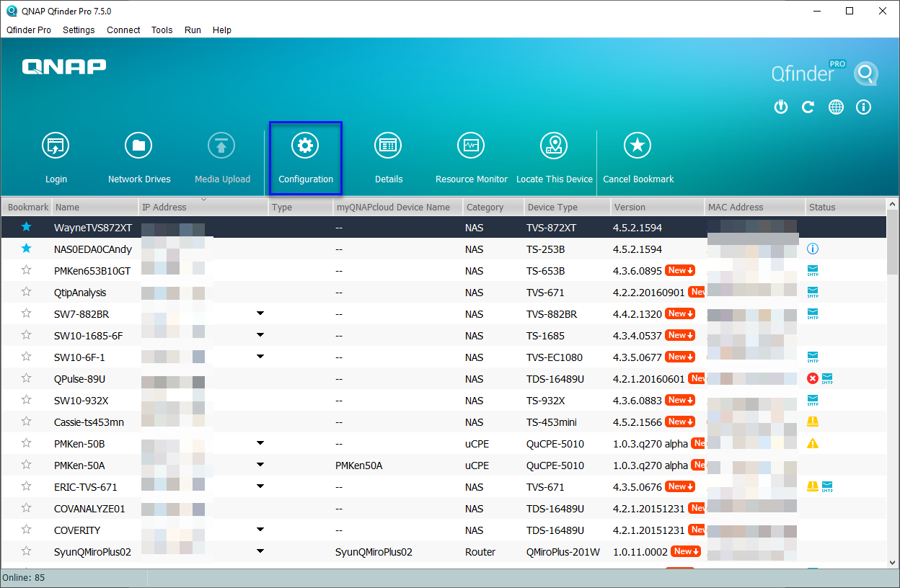
Task: Remove bookmark star from WayneTVS872XT
Action: (x=27, y=227)
